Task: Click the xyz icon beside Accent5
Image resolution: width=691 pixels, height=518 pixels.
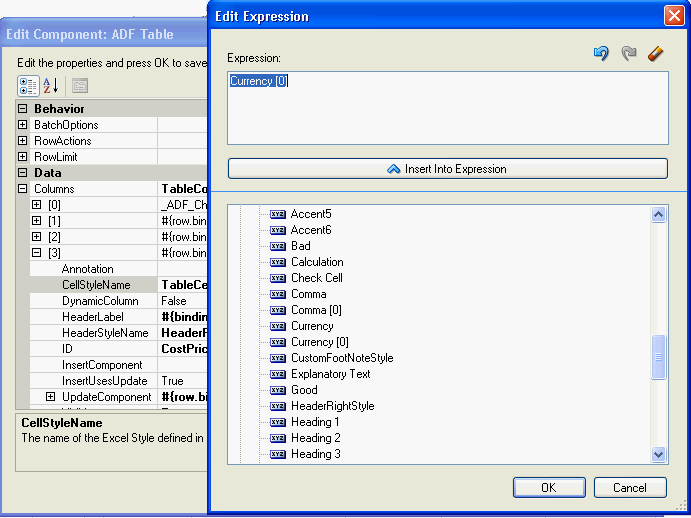Action: [278, 214]
